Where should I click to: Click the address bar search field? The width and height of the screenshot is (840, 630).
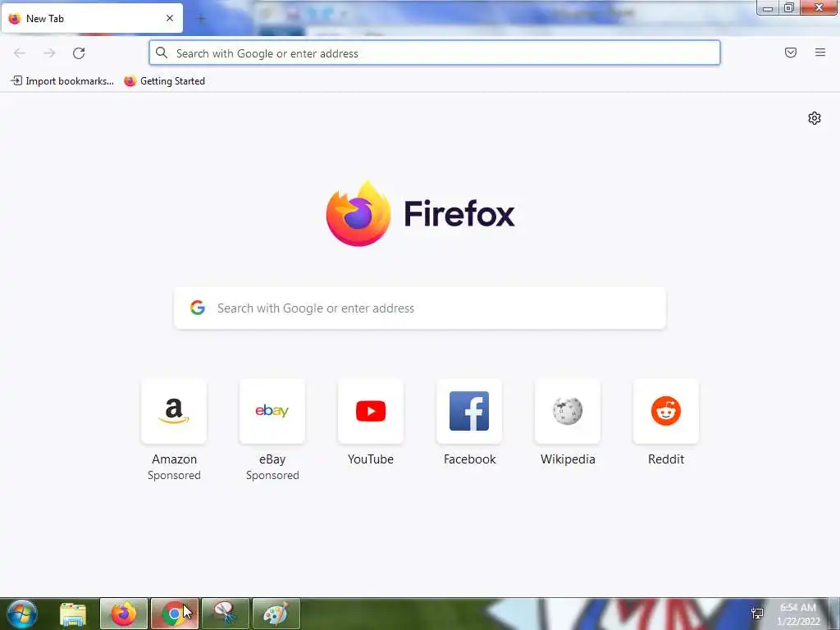pos(435,53)
